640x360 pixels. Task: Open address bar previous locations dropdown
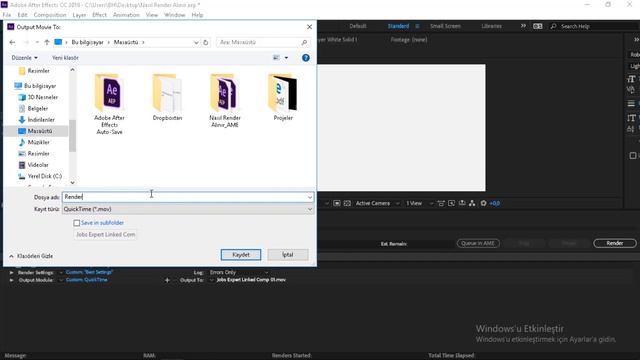(x=196, y=42)
